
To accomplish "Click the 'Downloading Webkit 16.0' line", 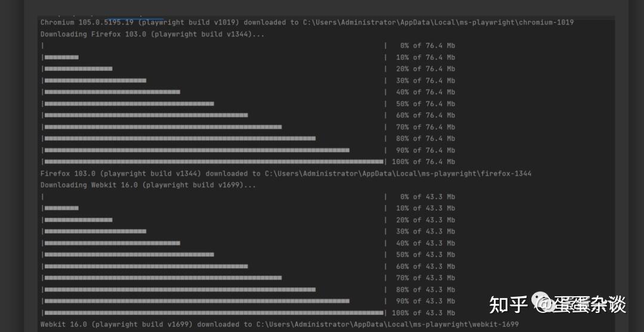I will tap(148, 185).
